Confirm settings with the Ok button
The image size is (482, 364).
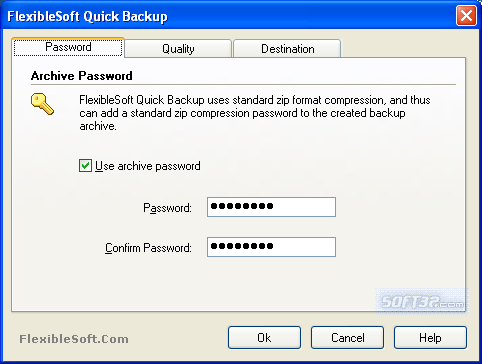pyautogui.click(x=264, y=338)
